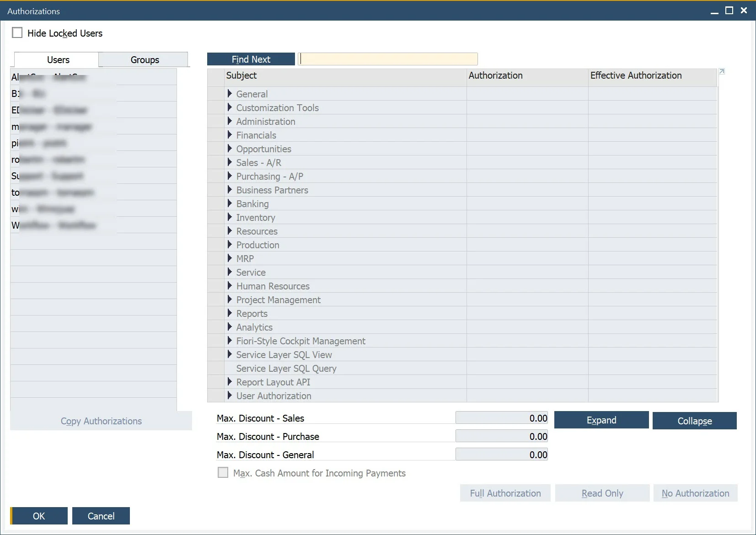Click the Collapse button
Screen dimensions: 756x535
pos(694,421)
